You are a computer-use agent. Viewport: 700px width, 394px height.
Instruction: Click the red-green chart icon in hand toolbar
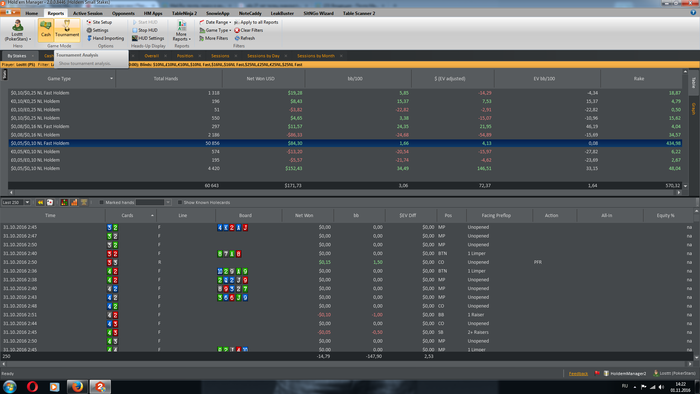coord(64,202)
